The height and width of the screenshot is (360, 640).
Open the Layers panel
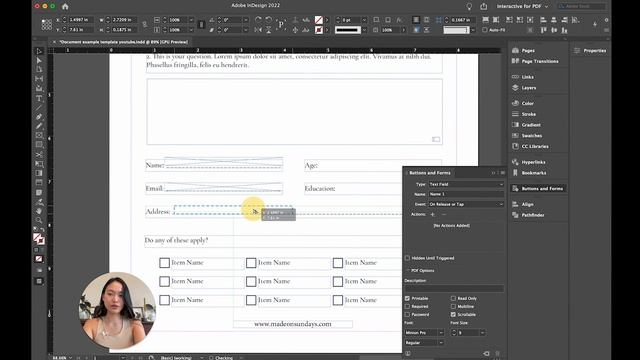click(524, 88)
